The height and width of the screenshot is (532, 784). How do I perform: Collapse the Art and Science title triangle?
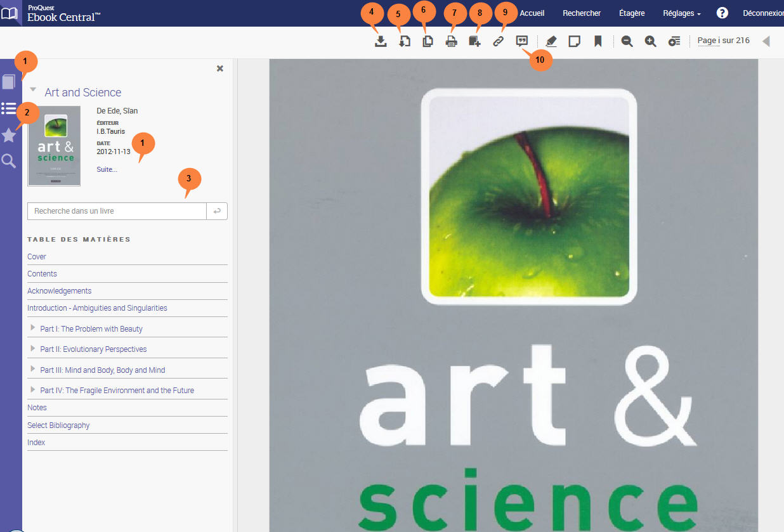(33, 90)
